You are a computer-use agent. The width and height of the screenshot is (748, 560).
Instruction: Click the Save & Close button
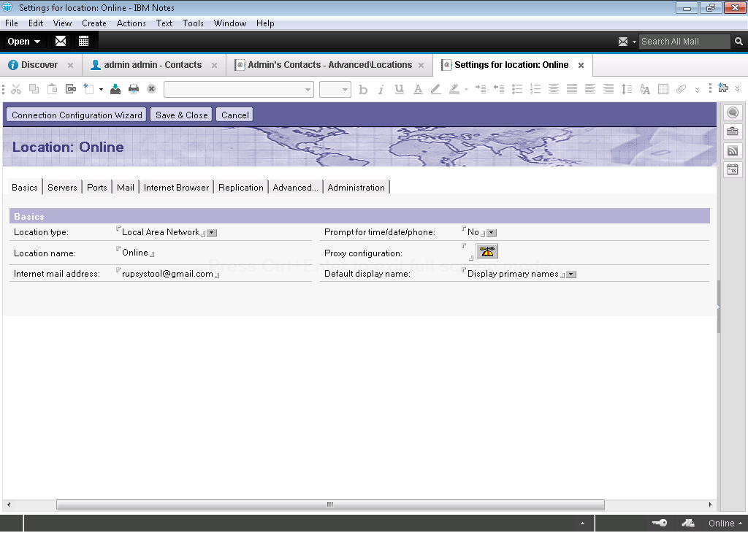pos(181,115)
